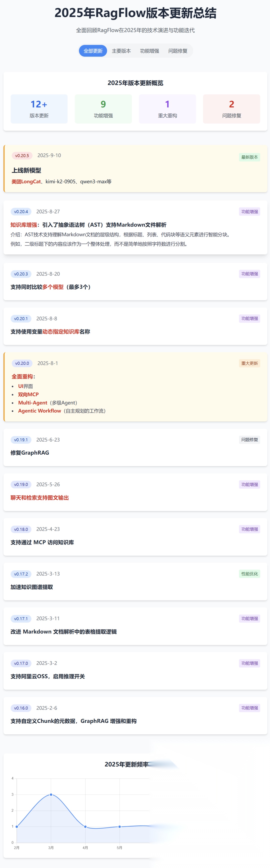Click the Markdown 表格提取逻辑 title
The image size is (270, 868).
pyautogui.click(x=63, y=632)
